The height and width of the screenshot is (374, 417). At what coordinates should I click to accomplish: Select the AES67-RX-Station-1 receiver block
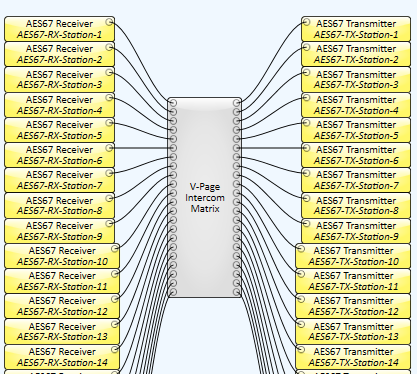[59, 29]
